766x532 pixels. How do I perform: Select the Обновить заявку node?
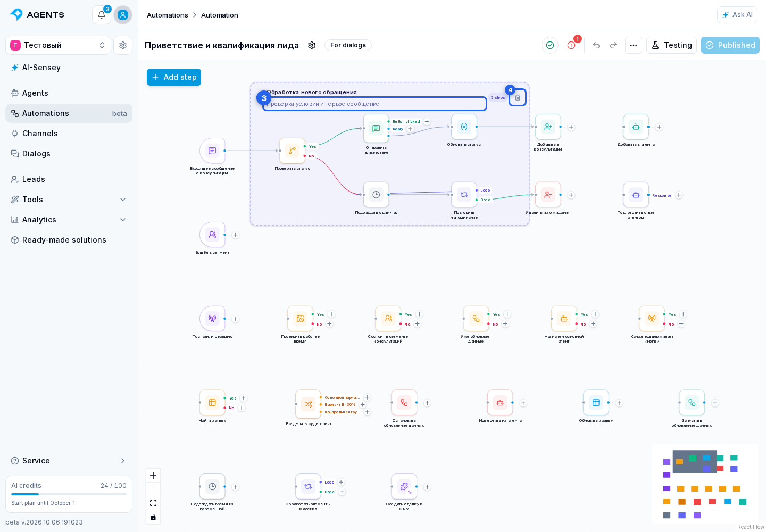pos(596,403)
